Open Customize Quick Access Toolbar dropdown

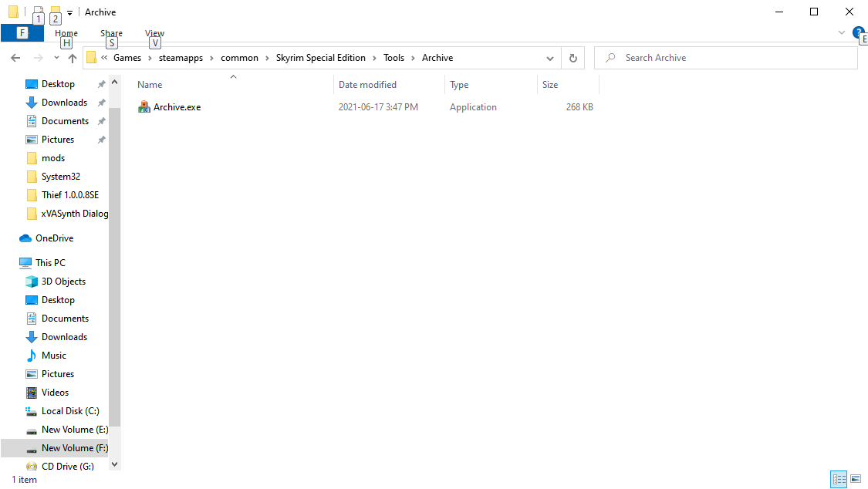(x=69, y=12)
